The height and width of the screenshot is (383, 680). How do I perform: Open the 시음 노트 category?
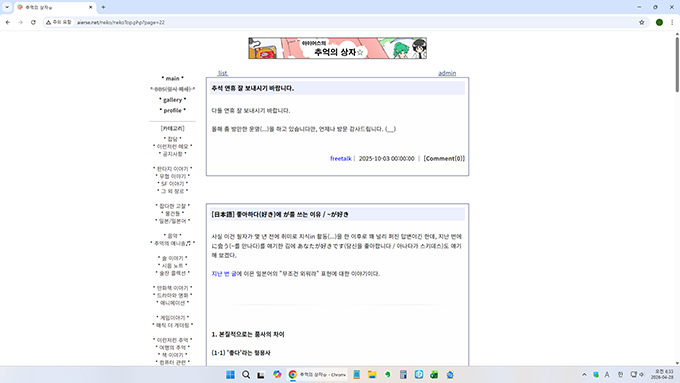click(x=173, y=266)
